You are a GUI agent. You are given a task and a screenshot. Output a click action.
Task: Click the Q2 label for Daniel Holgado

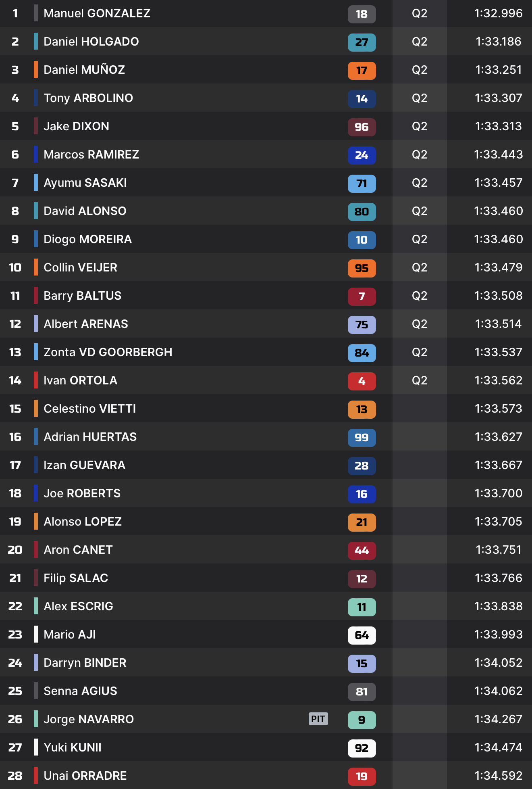click(419, 42)
